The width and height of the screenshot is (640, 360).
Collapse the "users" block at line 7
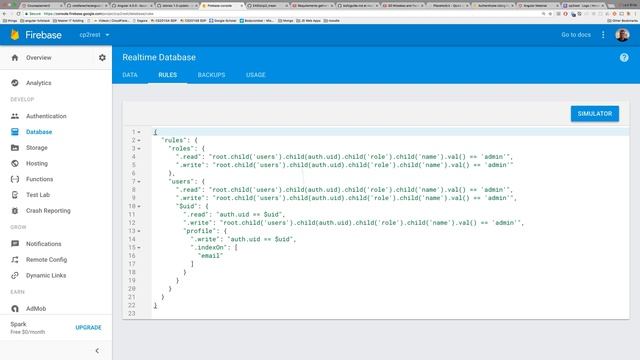point(139,182)
